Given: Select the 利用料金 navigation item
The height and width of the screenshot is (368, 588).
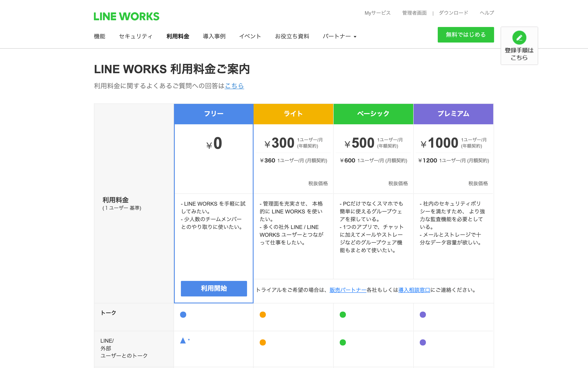Looking at the screenshot, I should coord(178,37).
